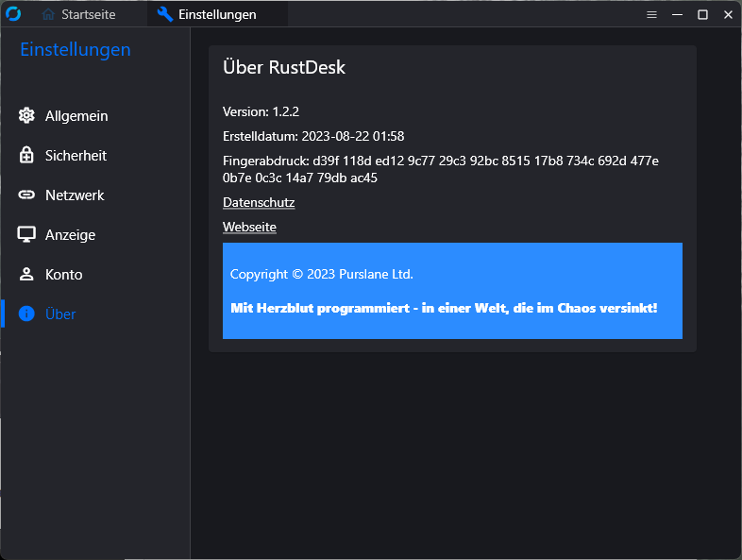Click the wrench icon on the Einstellungen tab

tap(164, 14)
